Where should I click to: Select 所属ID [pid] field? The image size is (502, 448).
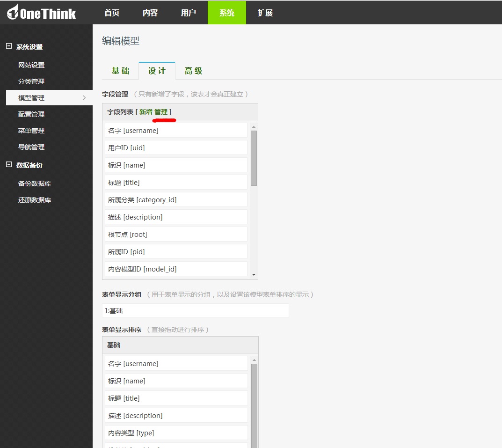176,251
